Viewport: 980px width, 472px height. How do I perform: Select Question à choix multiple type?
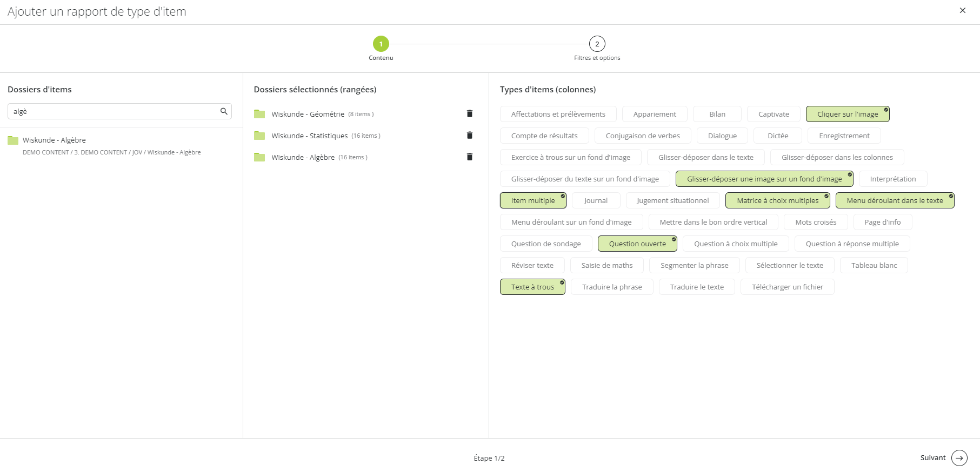click(x=736, y=244)
